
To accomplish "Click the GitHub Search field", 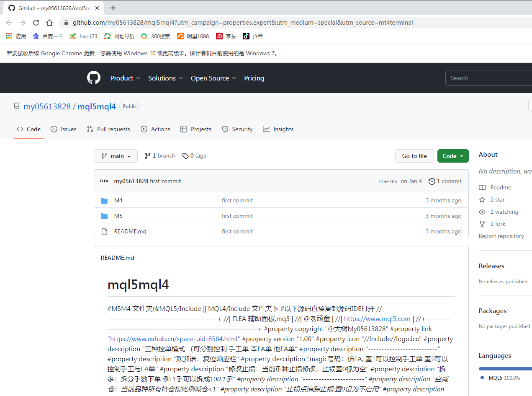I will (488, 78).
